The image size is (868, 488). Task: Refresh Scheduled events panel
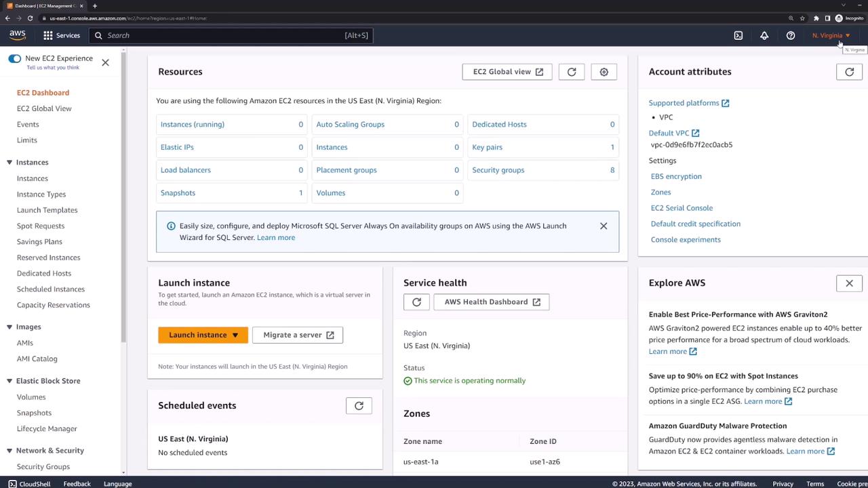pyautogui.click(x=359, y=406)
